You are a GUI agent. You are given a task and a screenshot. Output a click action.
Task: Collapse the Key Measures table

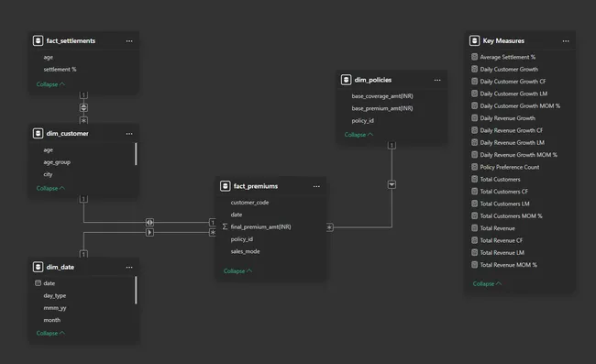[487, 284]
